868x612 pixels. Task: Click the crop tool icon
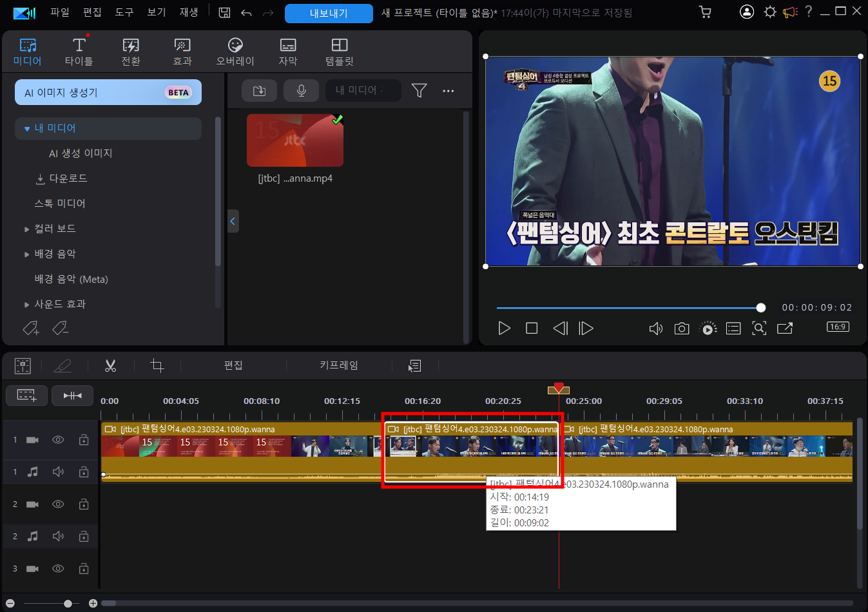157,366
